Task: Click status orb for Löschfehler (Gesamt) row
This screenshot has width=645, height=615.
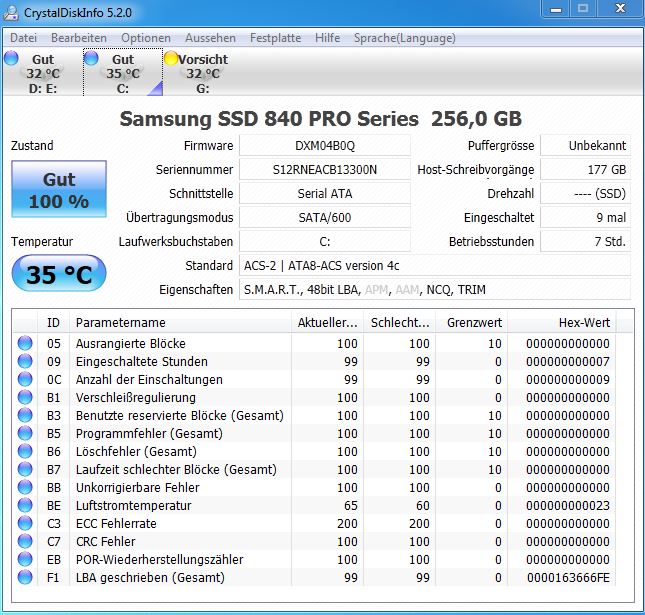Action: pyautogui.click(x=25, y=451)
